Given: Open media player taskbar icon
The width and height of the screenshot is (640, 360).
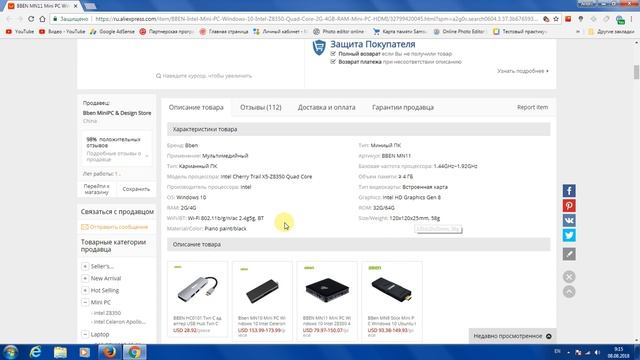Looking at the screenshot, I should pyautogui.click(x=84, y=352).
